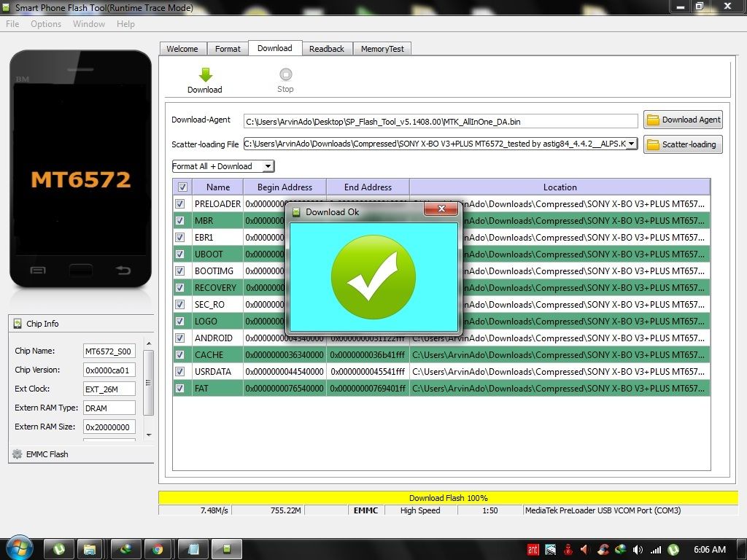The width and height of the screenshot is (747, 560).
Task: Open the Format All + Download dropdown
Action: point(268,166)
